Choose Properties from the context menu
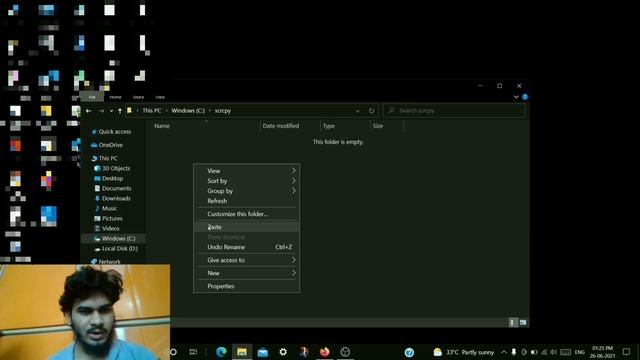This screenshot has height=360, width=640. [247, 286]
